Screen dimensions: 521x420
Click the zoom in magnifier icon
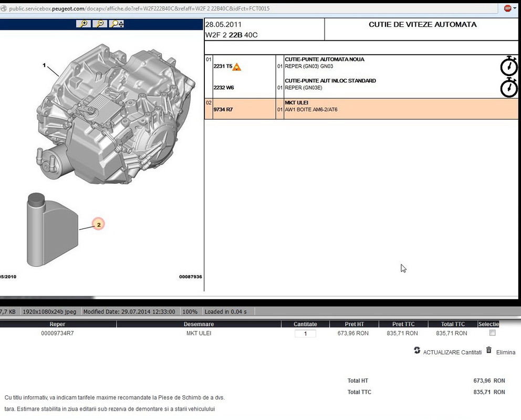click(83, 24)
